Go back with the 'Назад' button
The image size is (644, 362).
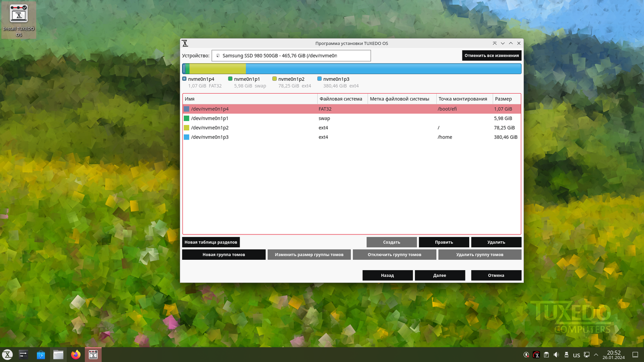click(387, 275)
